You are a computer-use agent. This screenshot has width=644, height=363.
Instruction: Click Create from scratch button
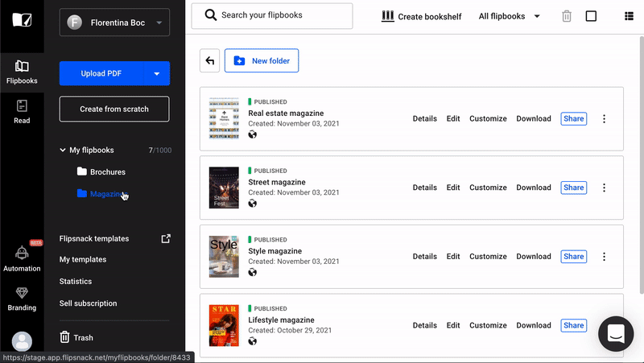pos(114,109)
